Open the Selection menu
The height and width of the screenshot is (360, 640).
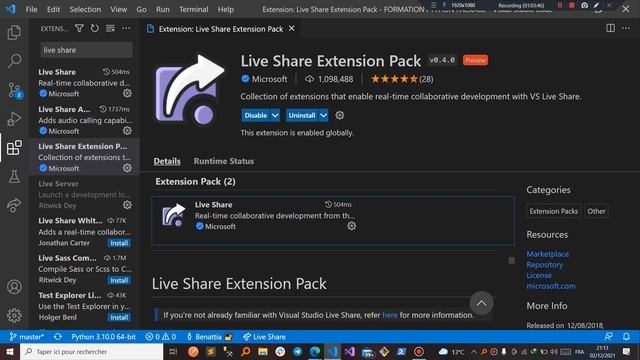[85, 9]
